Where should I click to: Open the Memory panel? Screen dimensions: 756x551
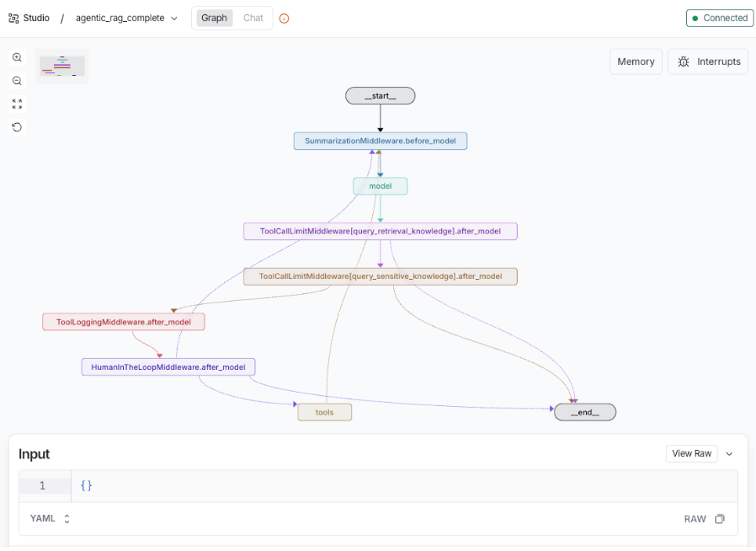(636, 62)
